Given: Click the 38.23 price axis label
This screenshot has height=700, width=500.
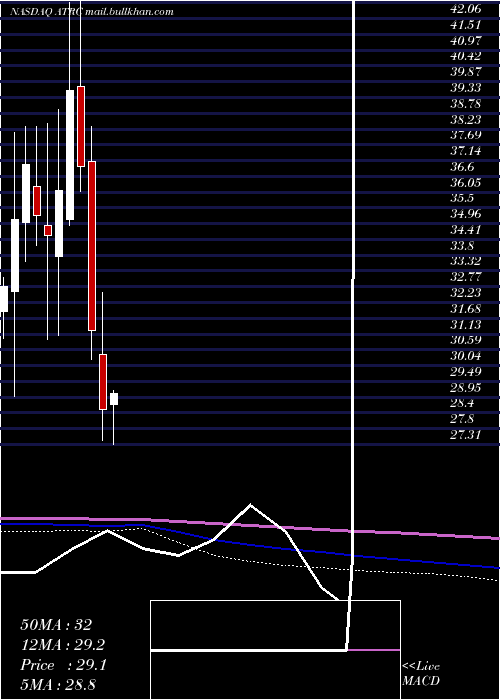Looking at the screenshot, I should 466,119.
